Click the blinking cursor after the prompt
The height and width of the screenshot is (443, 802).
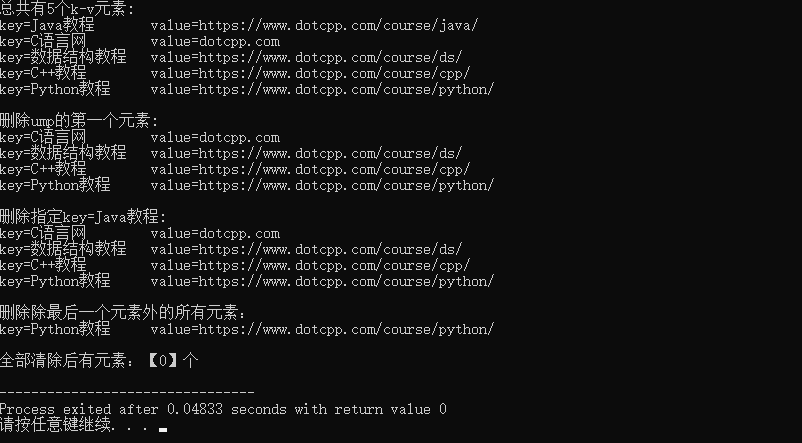[x=163, y=430]
